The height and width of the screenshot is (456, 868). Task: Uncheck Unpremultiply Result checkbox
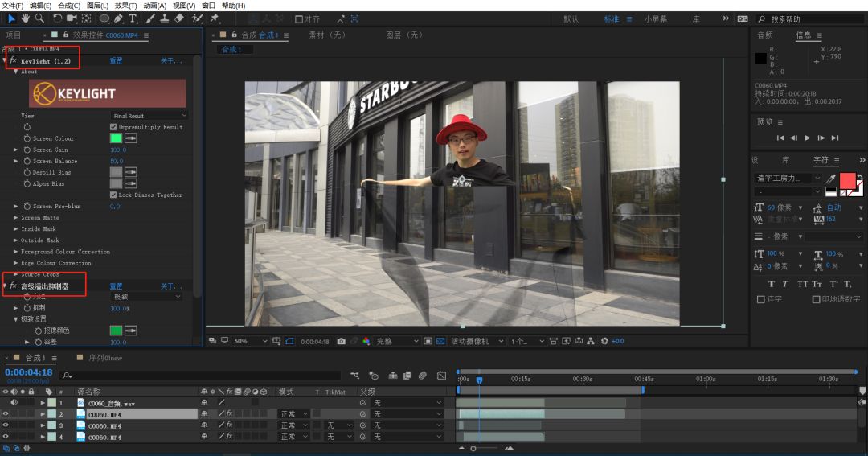point(113,127)
